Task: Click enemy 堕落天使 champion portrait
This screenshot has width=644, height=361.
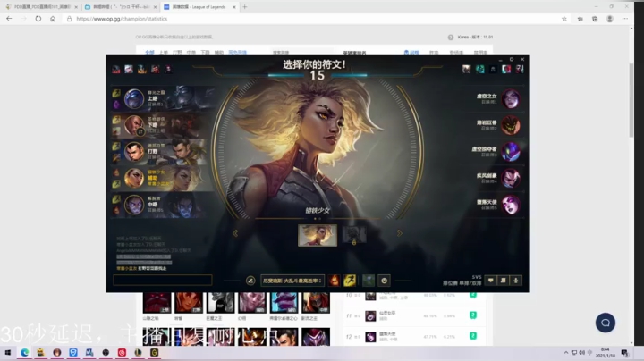Action: coord(511,205)
